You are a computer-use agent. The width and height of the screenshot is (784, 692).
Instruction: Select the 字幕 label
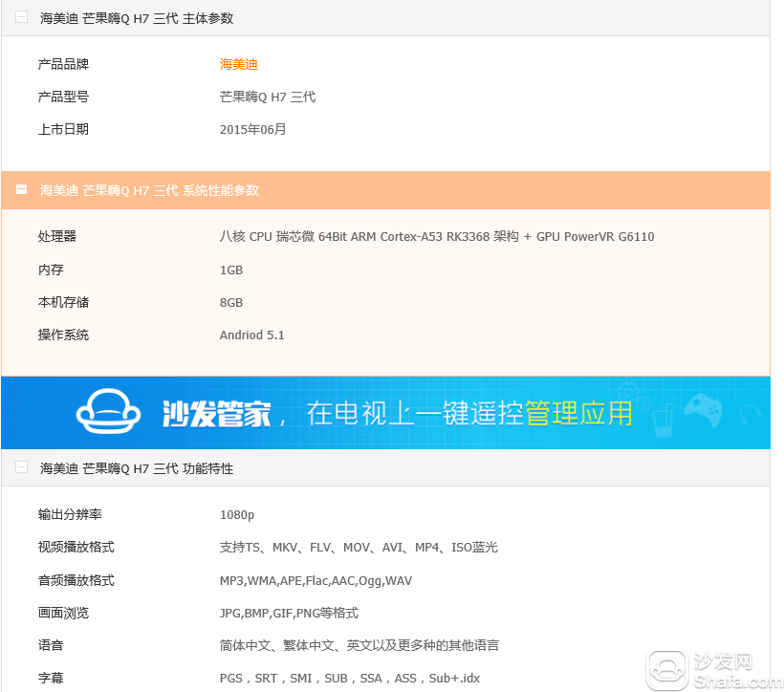click(51, 678)
